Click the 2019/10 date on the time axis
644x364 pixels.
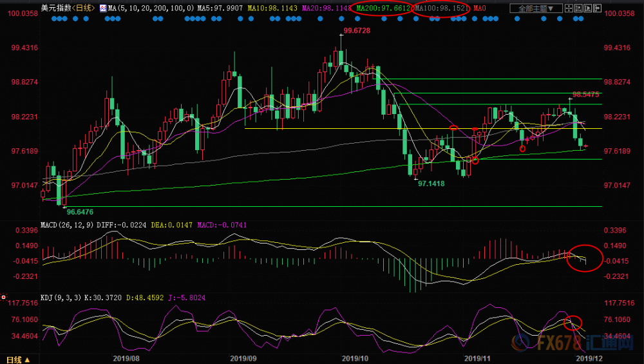(355, 358)
